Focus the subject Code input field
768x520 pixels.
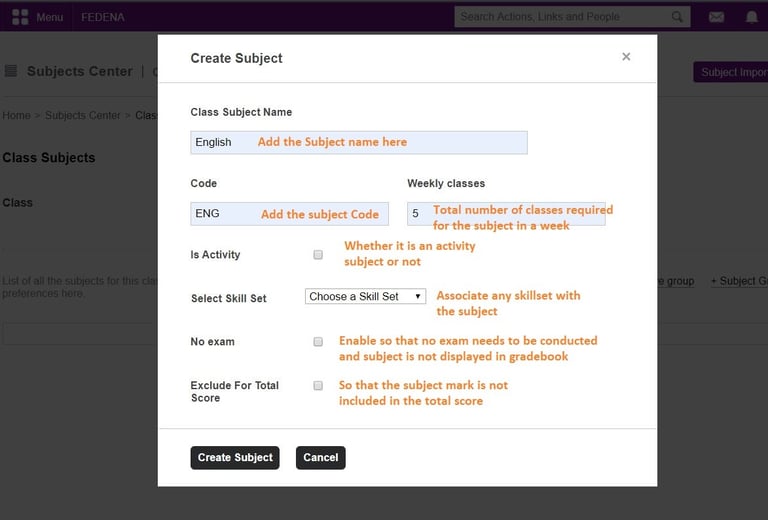point(289,213)
